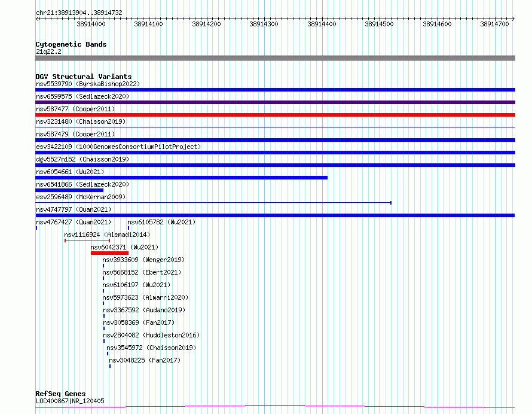Open variant nsv3058369 (Fan2017) label
The width and height of the screenshot is (532, 414).
[x=139, y=322]
